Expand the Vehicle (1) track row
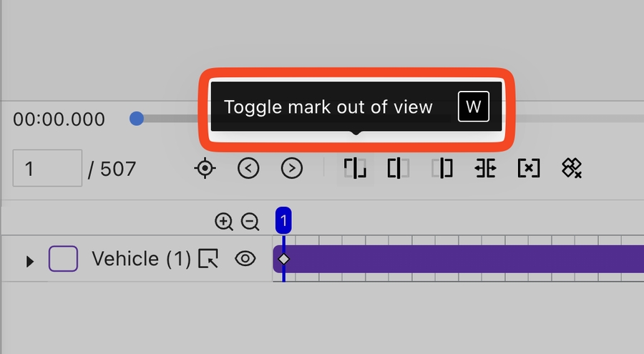 click(29, 261)
